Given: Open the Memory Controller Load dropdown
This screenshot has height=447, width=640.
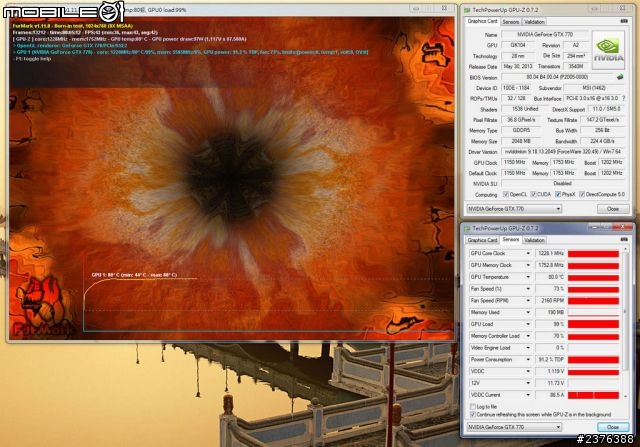Looking at the screenshot, I should coord(528,336).
